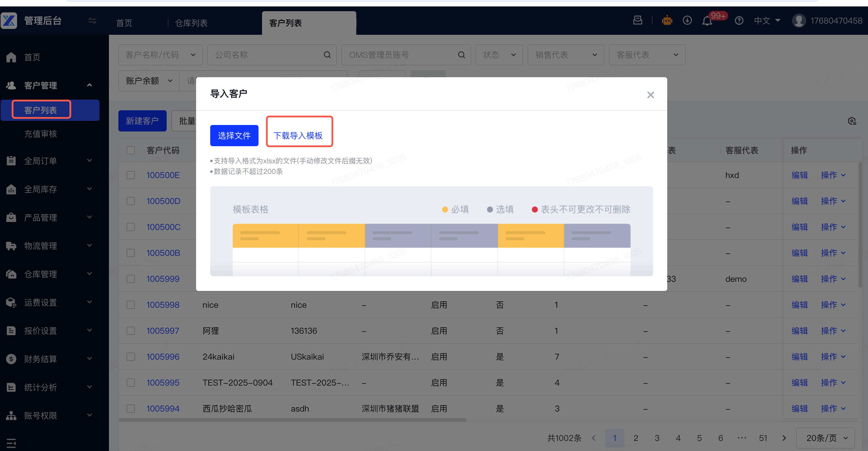Click the inbox tray icon in header

[637, 20]
